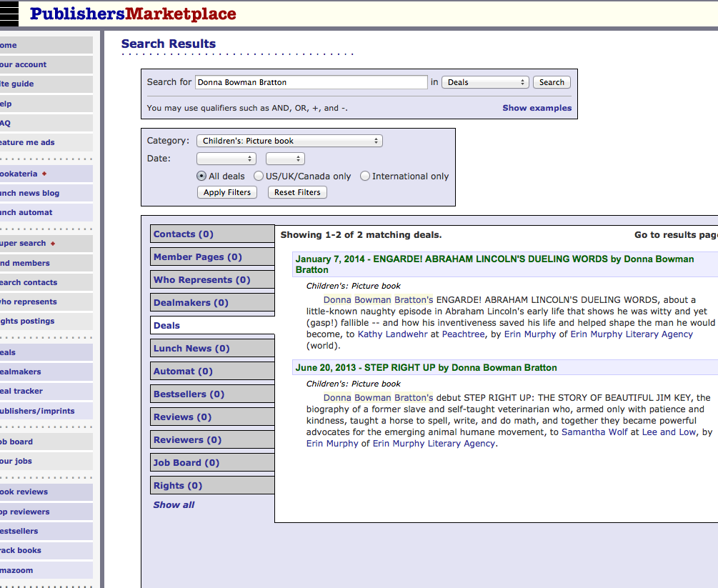Select the All deals radio button
The image size is (718, 588).
coord(201,176)
